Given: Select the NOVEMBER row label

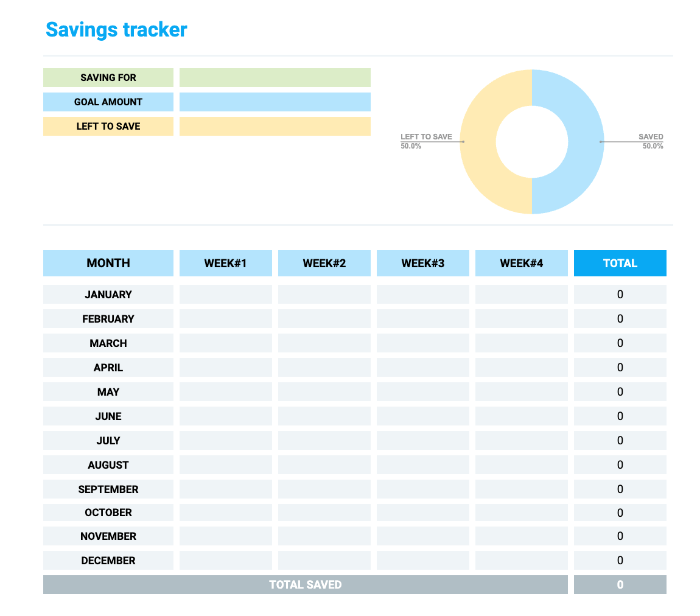Looking at the screenshot, I should tap(108, 536).
